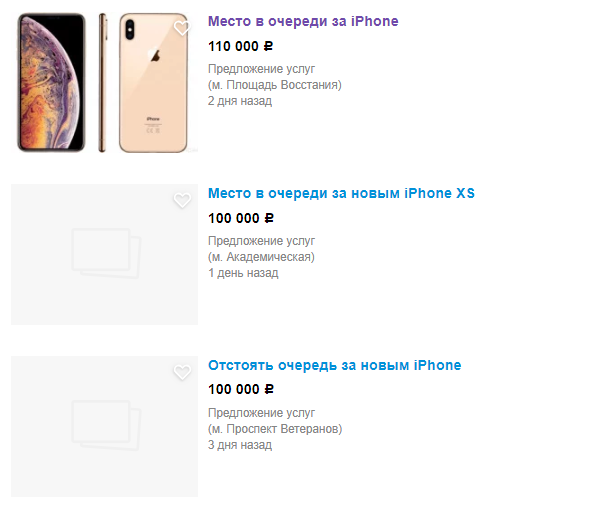Click Предложение услуг under the 110 000 ₽ listing
This screenshot has width=604, height=512.
tap(262, 69)
